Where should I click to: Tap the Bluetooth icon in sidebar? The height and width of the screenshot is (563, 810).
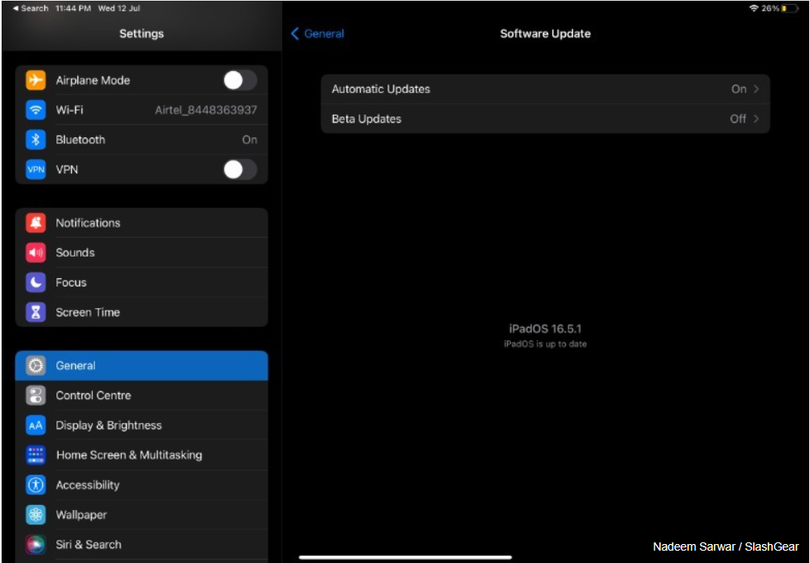[x=36, y=139]
